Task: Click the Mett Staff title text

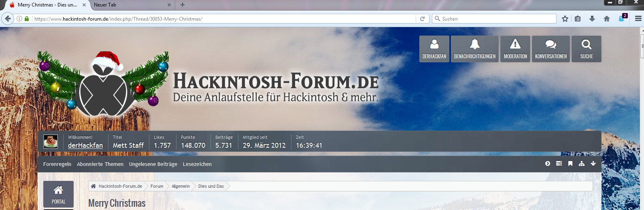Action: (x=128, y=145)
